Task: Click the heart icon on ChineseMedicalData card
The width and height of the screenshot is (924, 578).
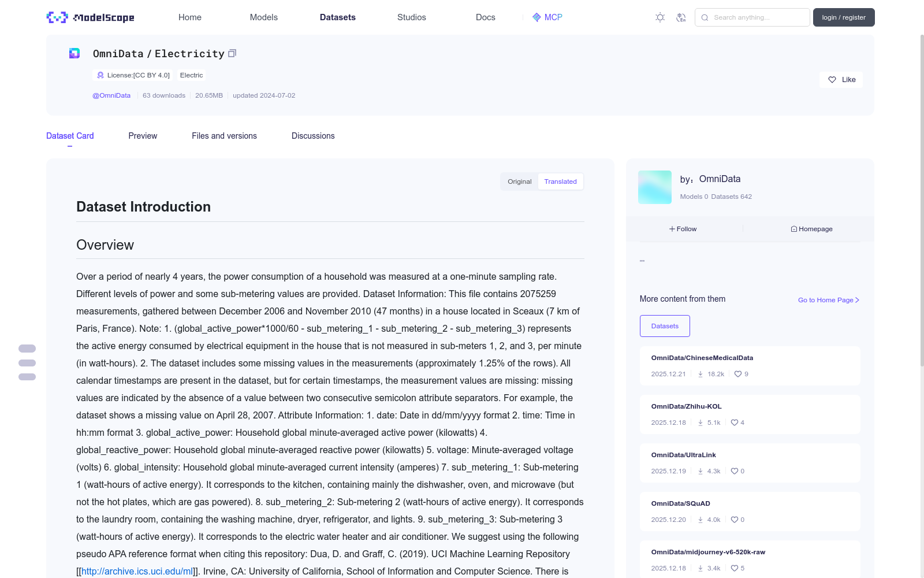Action: point(738,374)
